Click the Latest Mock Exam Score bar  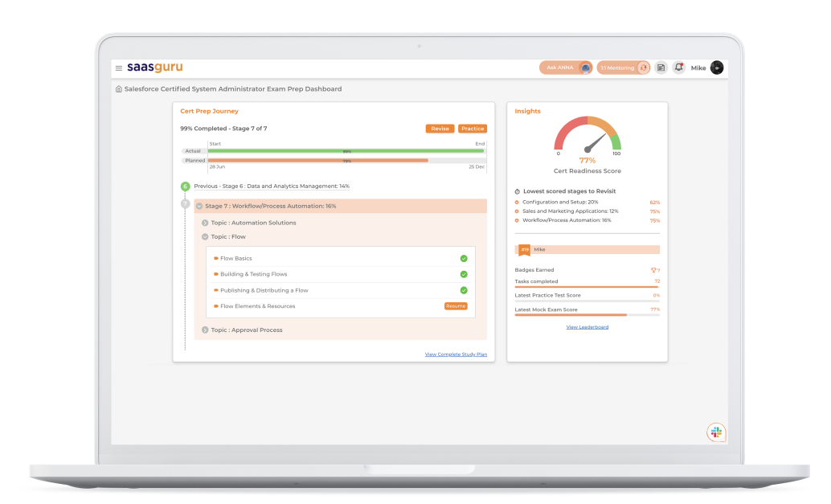(x=587, y=315)
